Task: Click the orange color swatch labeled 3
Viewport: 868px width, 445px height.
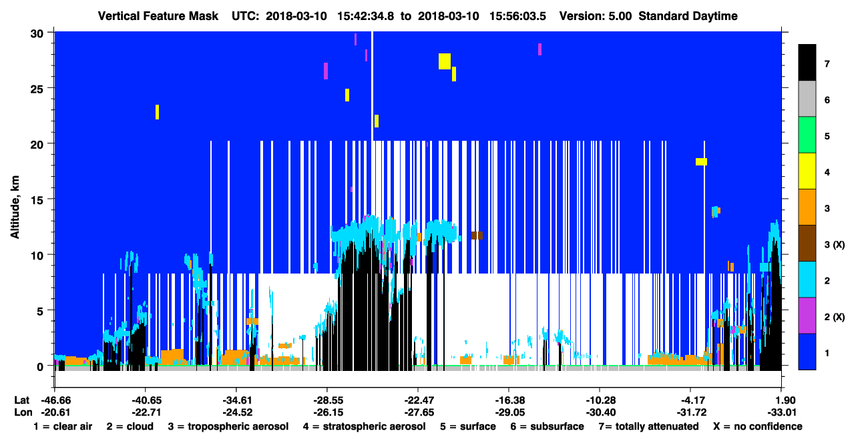Action: (x=807, y=208)
